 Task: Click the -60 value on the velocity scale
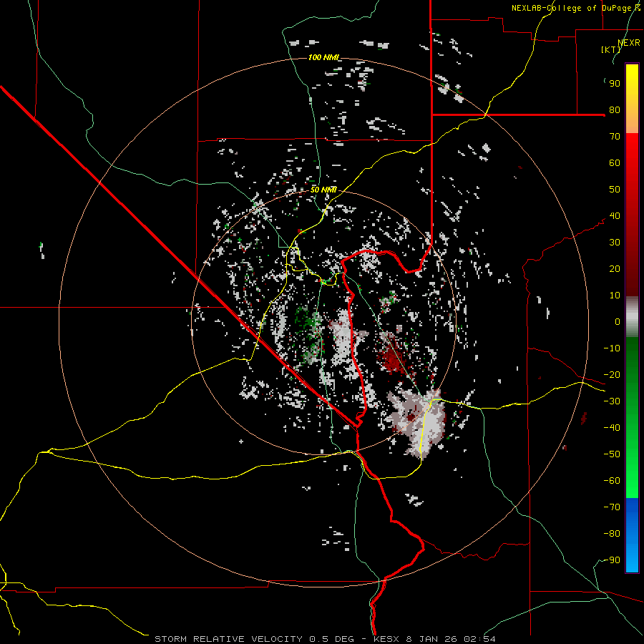point(612,481)
